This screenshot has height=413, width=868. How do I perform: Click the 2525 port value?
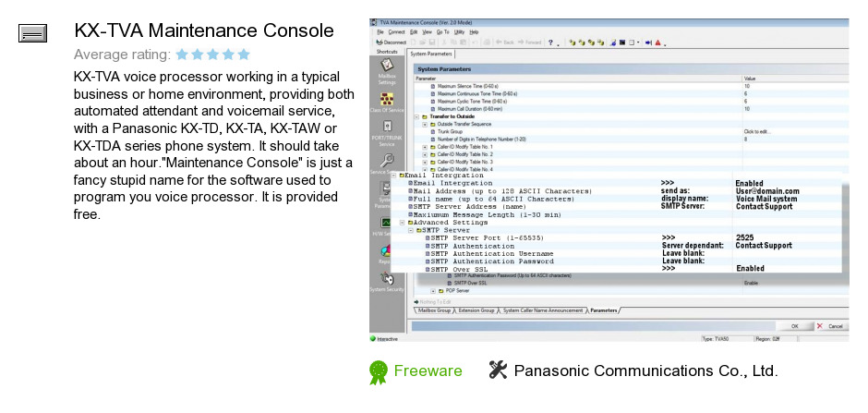tap(744, 238)
